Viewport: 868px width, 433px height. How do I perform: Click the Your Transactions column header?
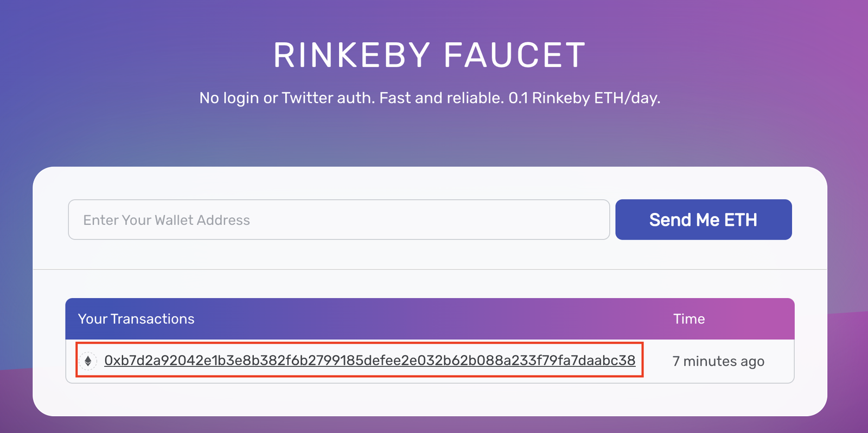136,319
